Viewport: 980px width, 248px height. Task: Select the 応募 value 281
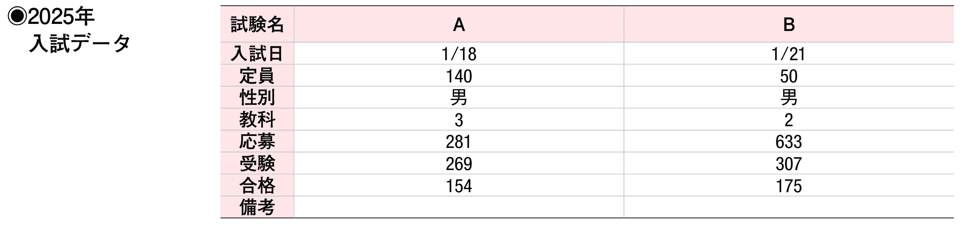click(x=459, y=142)
